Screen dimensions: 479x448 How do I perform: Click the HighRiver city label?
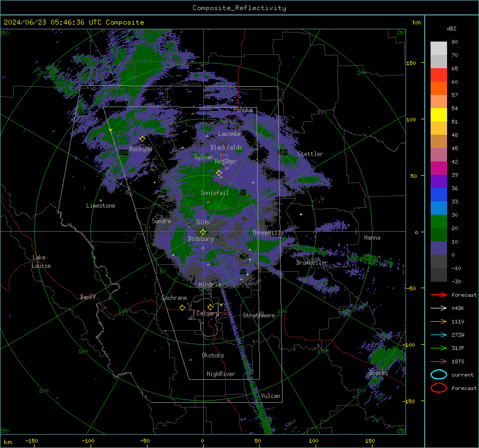(221, 374)
